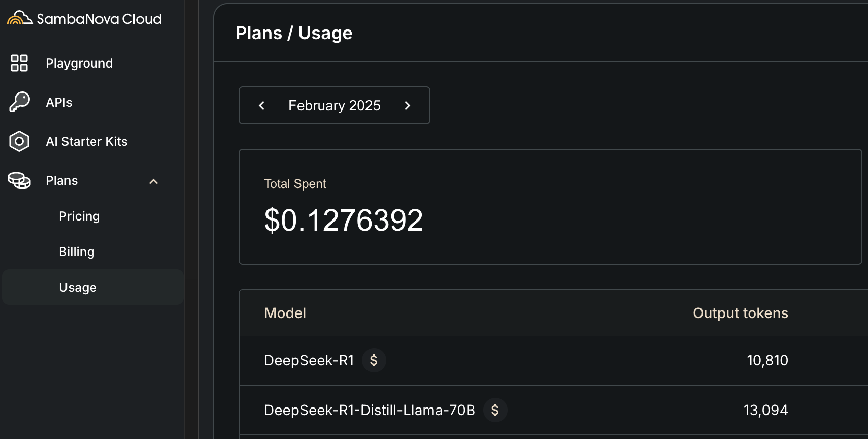This screenshot has width=868, height=439.
Task: Click the Output tokens column header
Action: (741, 313)
